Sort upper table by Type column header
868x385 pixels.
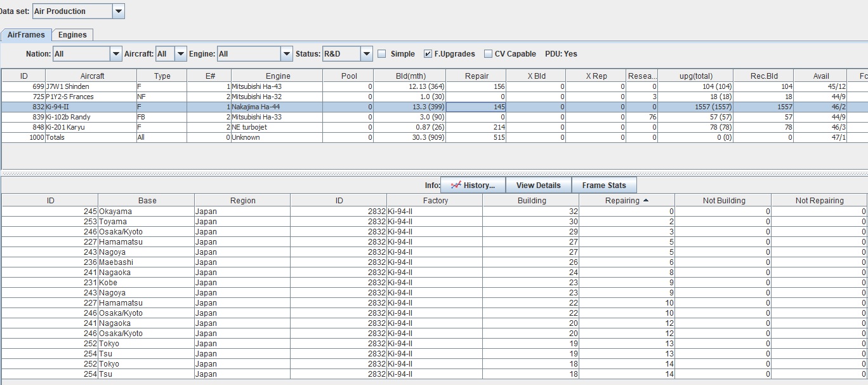click(x=162, y=76)
